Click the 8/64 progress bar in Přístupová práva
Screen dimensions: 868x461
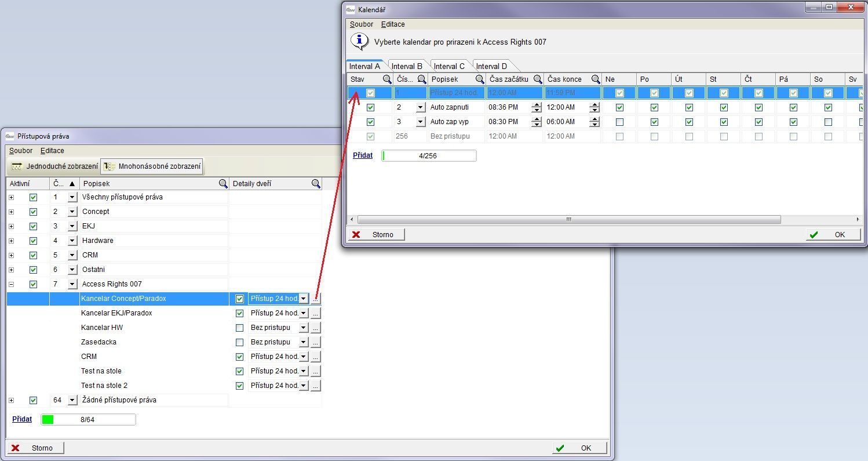tap(88, 419)
